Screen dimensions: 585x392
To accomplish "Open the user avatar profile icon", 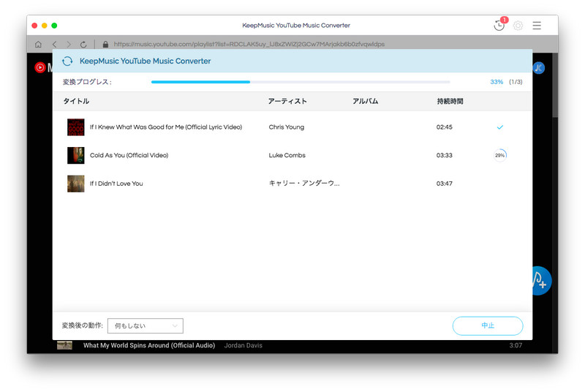I will [x=539, y=68].
